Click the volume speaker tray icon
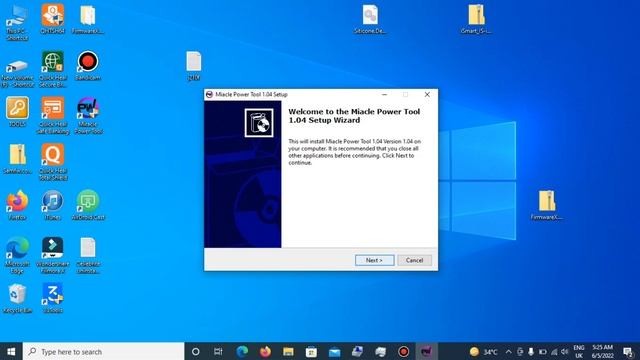Viewport: 640px width, 360px height. [x=565, y=351]
